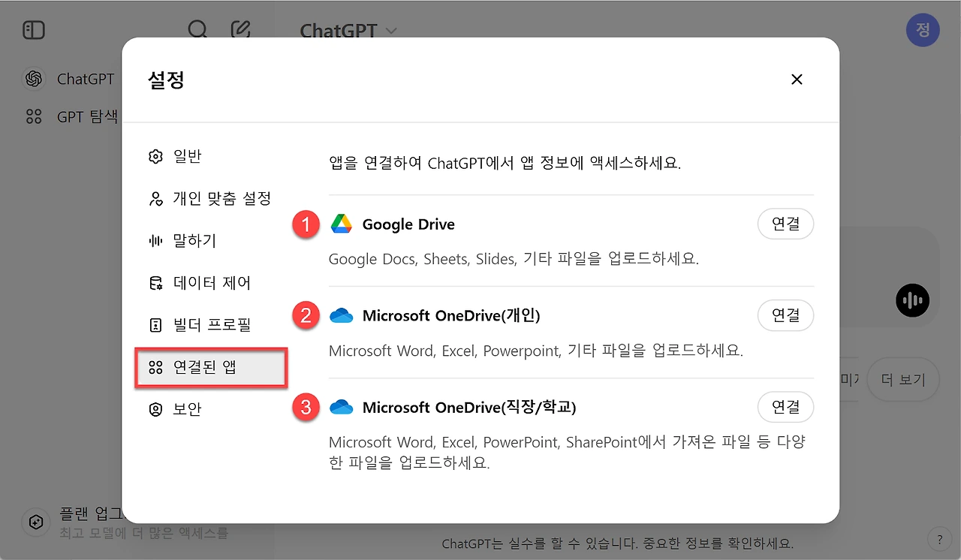
Task: Click the 더 보기 suggestion button
Action: pyautogui.click(x=902, y=380)
